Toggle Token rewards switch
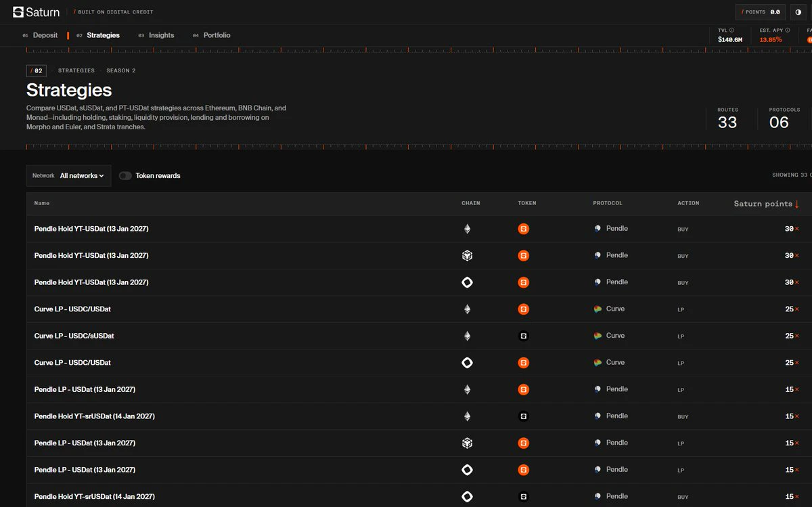This screenshot has width=812, height=507. tap(125, 175)
